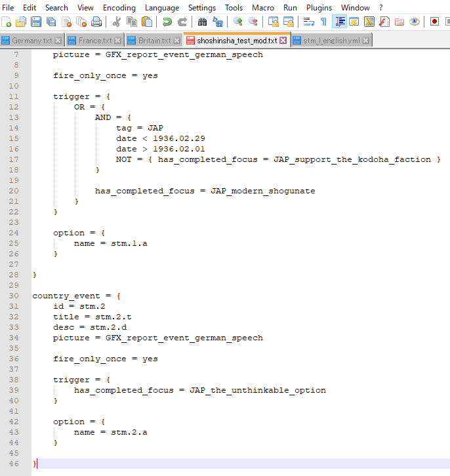Image resolution: width=450 pixels, height=476 pixels.
Task: Click the Cut scissors icon
Action: (116, 22)
